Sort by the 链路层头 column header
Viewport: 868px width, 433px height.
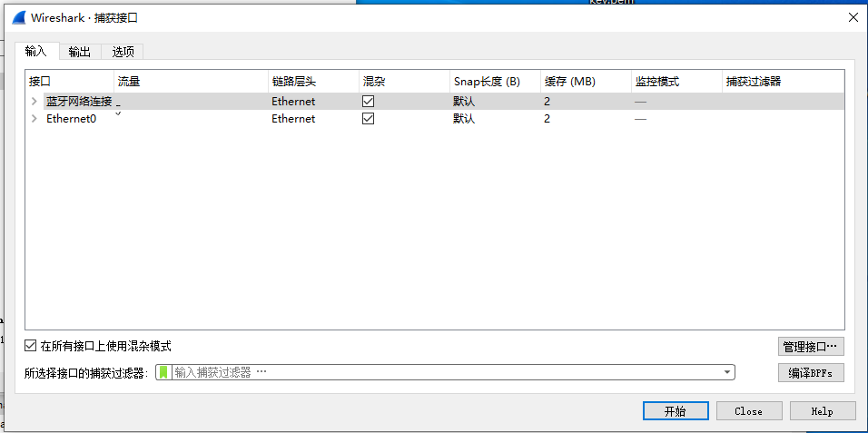(x=313, y=82)
